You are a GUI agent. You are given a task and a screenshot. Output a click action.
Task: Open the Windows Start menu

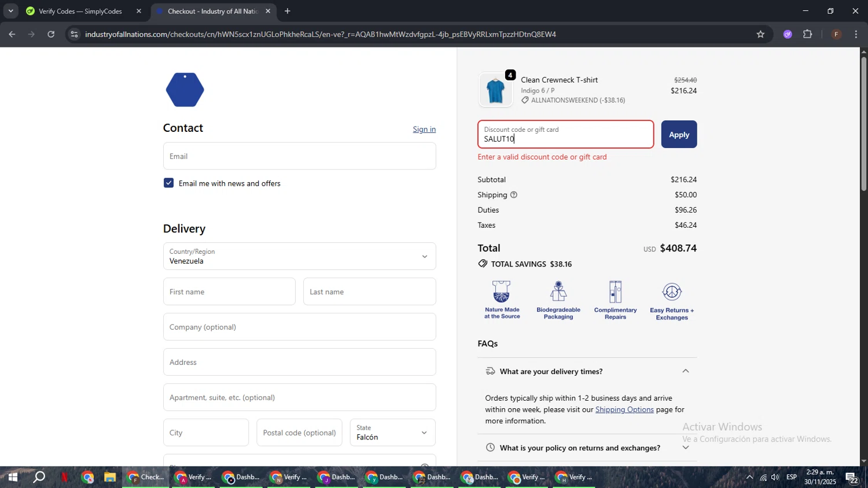12,478
